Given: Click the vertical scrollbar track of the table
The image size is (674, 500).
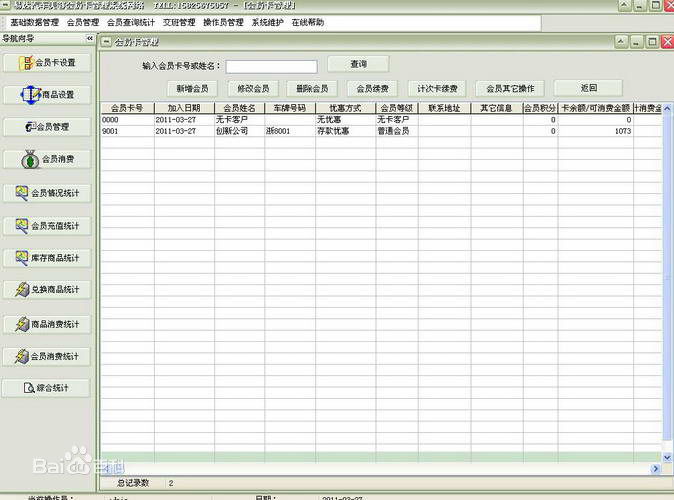Looking at the screenshot, I should [667, 284].
